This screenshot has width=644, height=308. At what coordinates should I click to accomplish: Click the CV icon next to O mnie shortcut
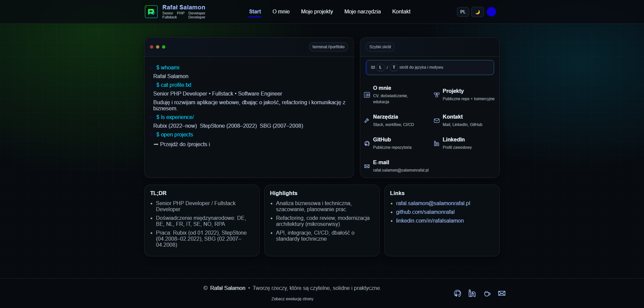point(367,95)
